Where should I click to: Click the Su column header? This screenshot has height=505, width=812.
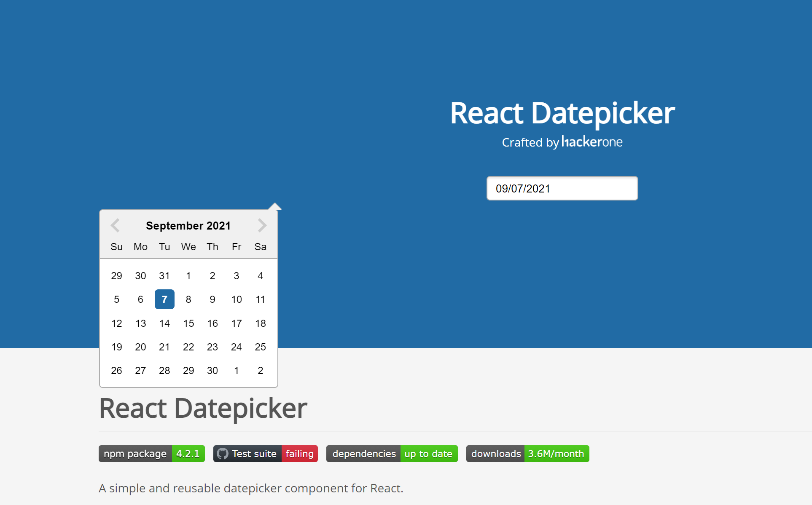tap(116, 247)
